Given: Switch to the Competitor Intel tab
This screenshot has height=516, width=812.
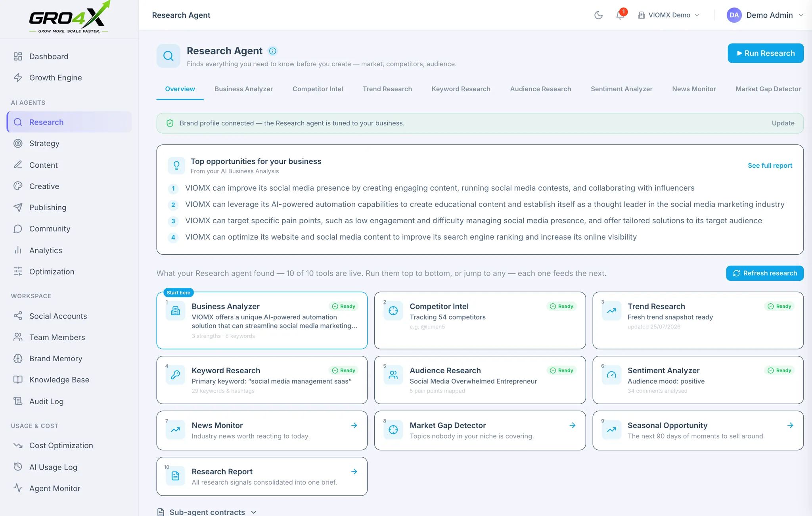Looking at the screenshot, I should point(318,89).
